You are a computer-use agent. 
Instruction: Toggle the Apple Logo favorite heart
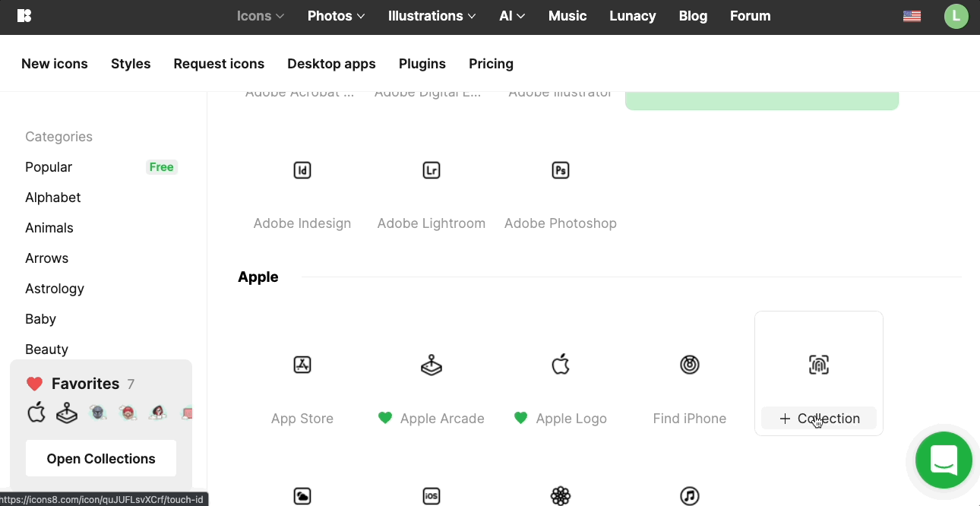coord(520,418)
